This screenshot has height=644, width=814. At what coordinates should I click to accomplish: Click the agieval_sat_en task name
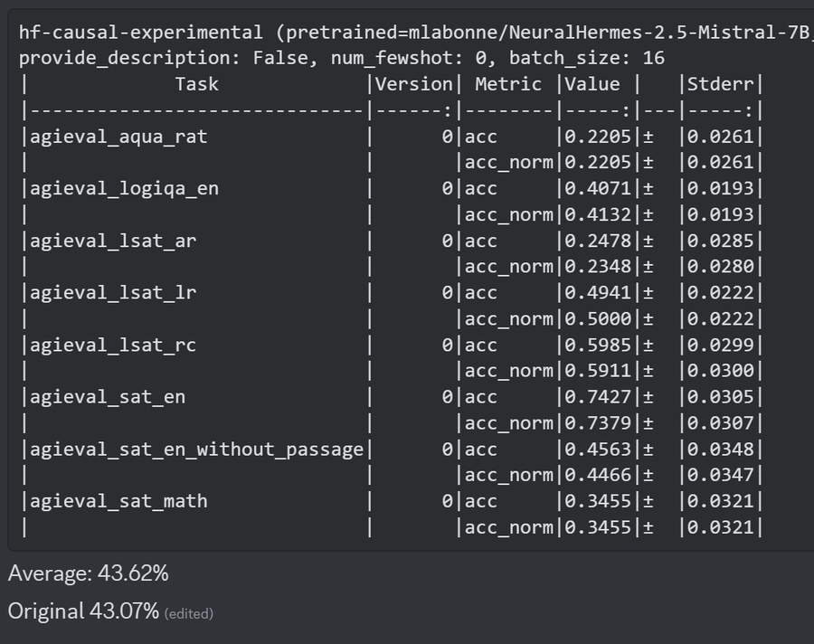[x=108, y=397]
